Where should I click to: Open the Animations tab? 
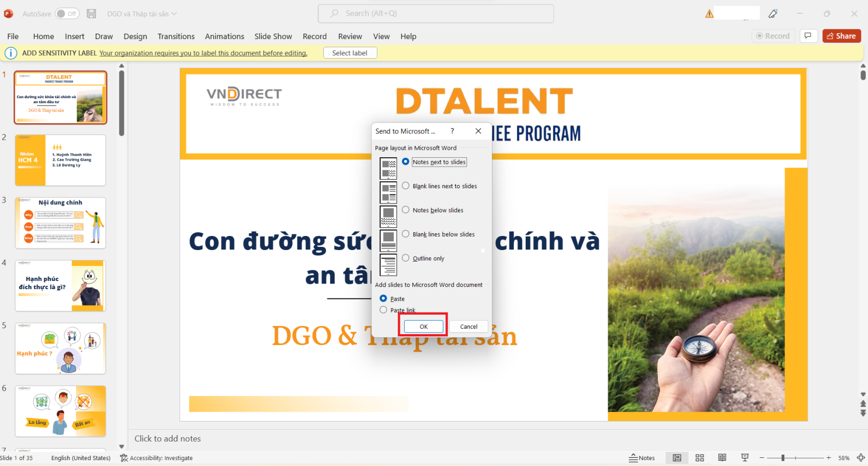click(225, 36)
